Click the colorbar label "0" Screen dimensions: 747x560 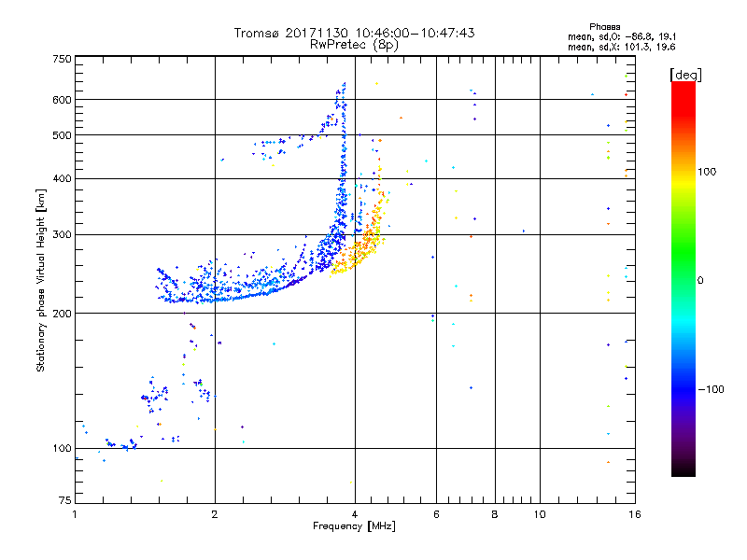tap(700, 280)
